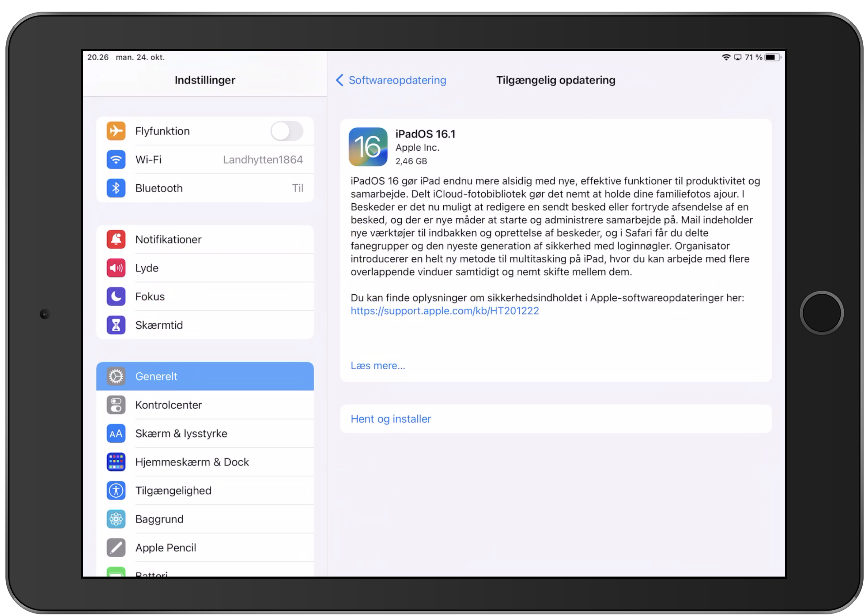
Task: Open Wi-Fi network Landhytten1864 settings
Action: [205, 160]
